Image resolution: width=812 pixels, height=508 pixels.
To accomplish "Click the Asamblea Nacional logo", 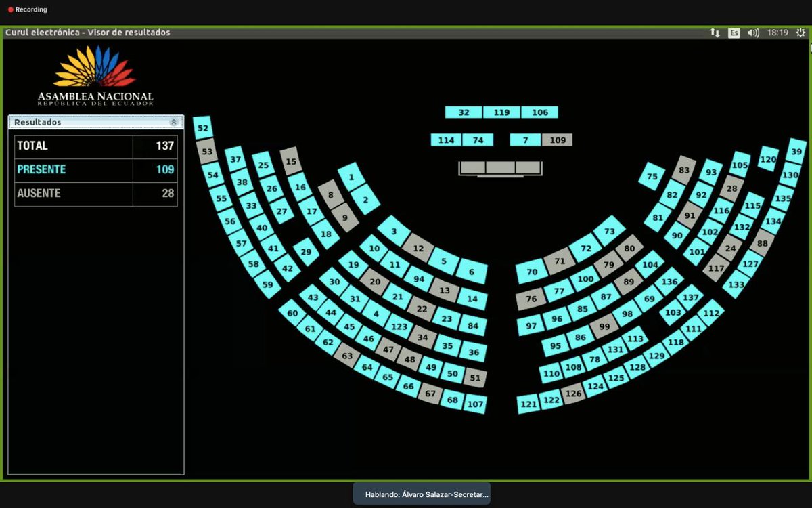I will (95, 76).
